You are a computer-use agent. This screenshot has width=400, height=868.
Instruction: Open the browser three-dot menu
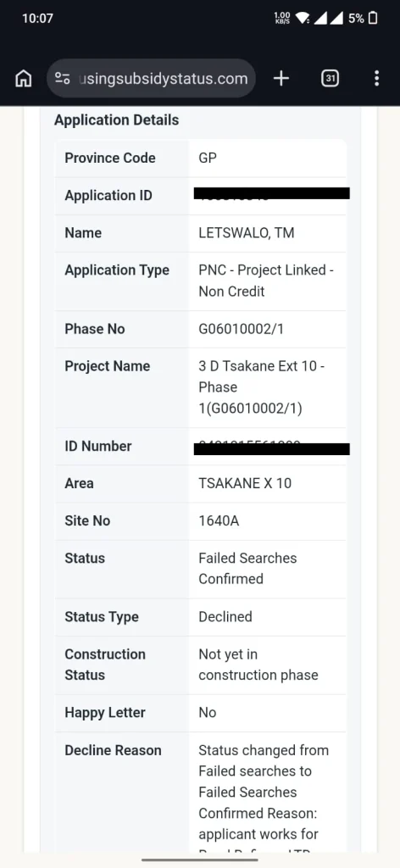tap(376, 79)
